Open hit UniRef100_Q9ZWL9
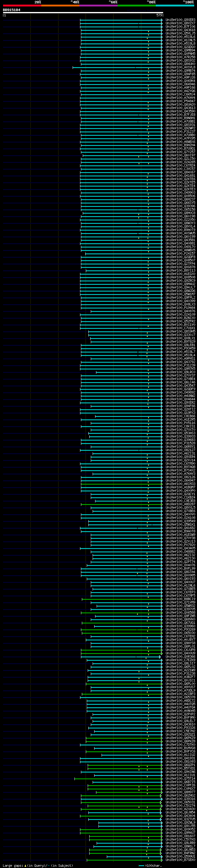Screen dimensions: 197x868 click(180, 822)
